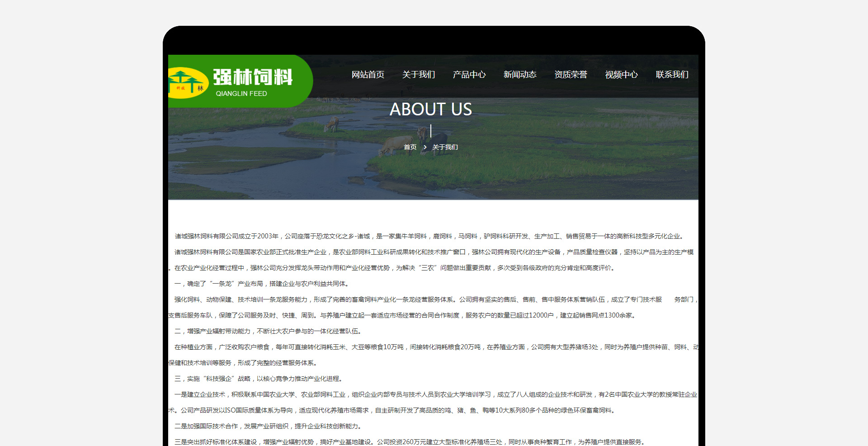Screen dimensions: 868x446
Task: Open 资质荣誉 from the navigation
Action: click(x=571, y=75)
